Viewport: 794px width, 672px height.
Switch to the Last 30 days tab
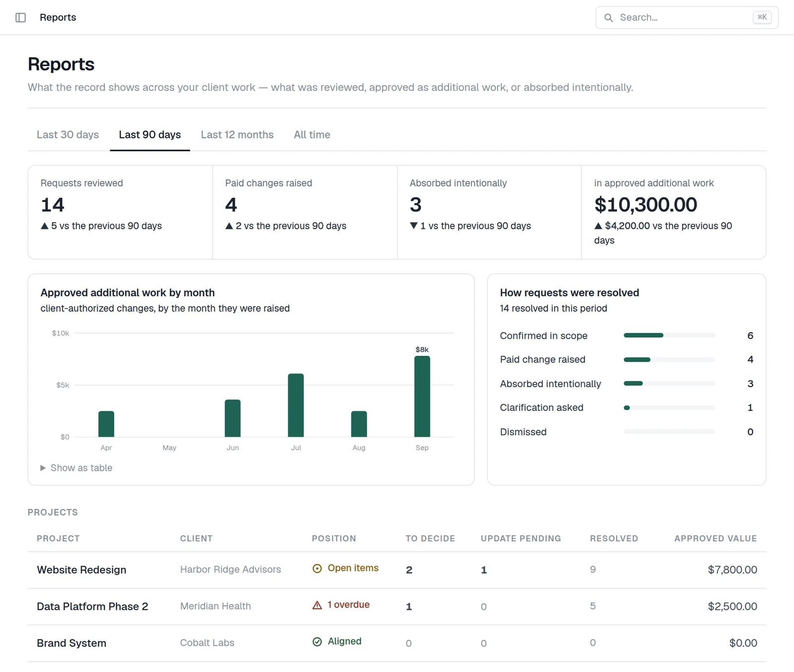[68, 135]
